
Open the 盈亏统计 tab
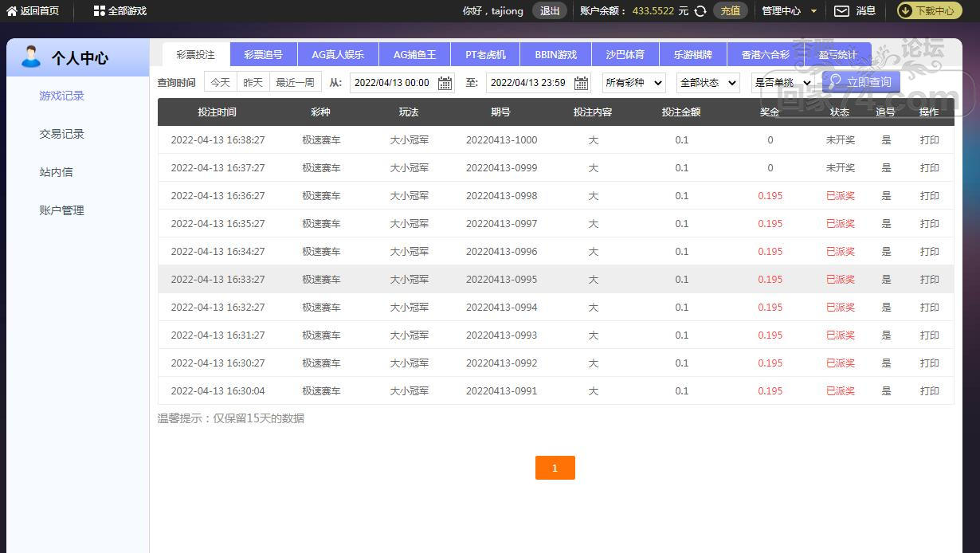(x=838, y=55)
